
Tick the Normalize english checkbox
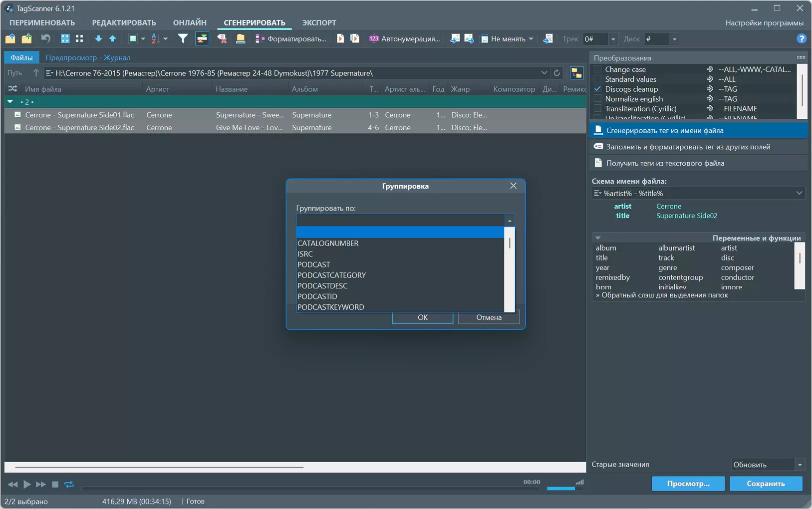click(597, 99)
